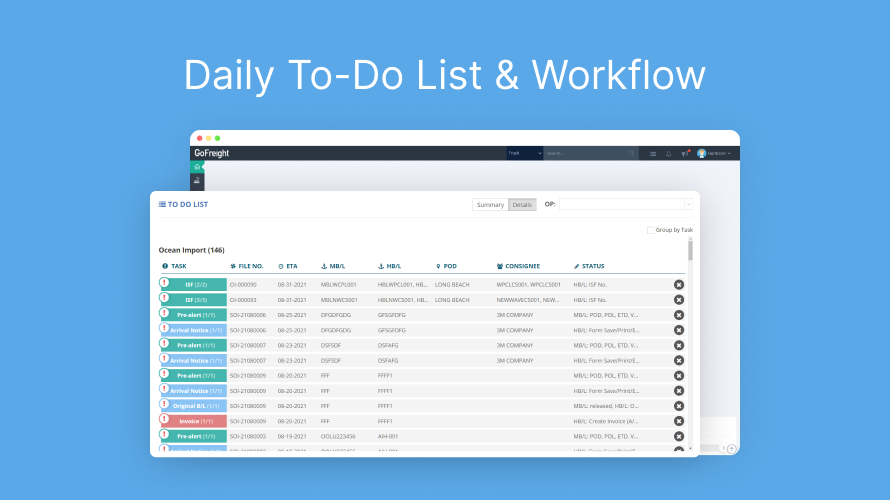890x500 pixels.
Task: Sort by the ETA column header
Action: tap(288, 266)
